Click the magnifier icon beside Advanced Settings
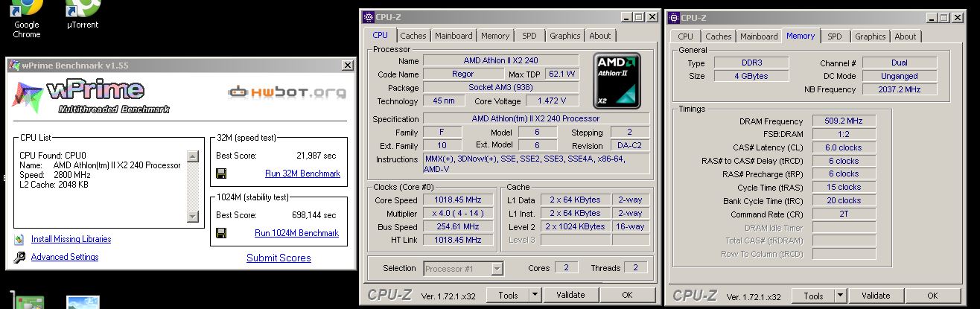 pos(19,258)
